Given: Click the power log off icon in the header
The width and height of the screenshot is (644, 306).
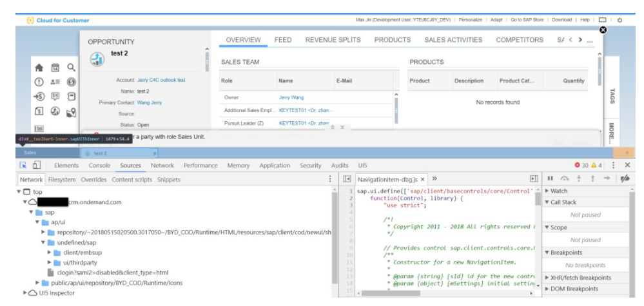Looking at the screenshot, I should tap(620, 20).
